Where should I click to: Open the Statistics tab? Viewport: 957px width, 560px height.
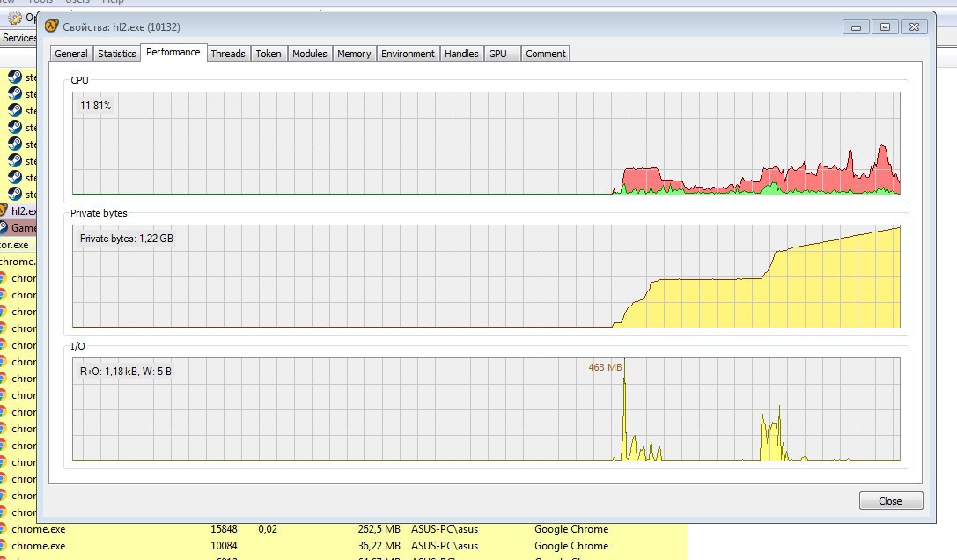(116, 54)
